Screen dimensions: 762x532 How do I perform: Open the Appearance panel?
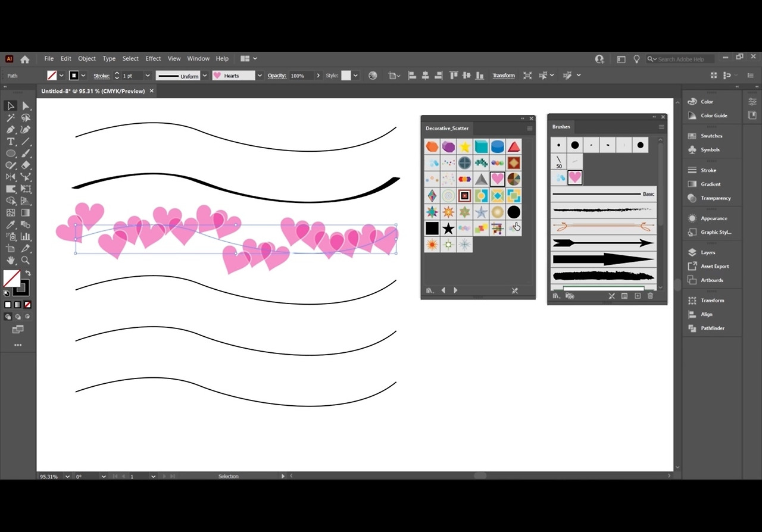click(714, 218)
